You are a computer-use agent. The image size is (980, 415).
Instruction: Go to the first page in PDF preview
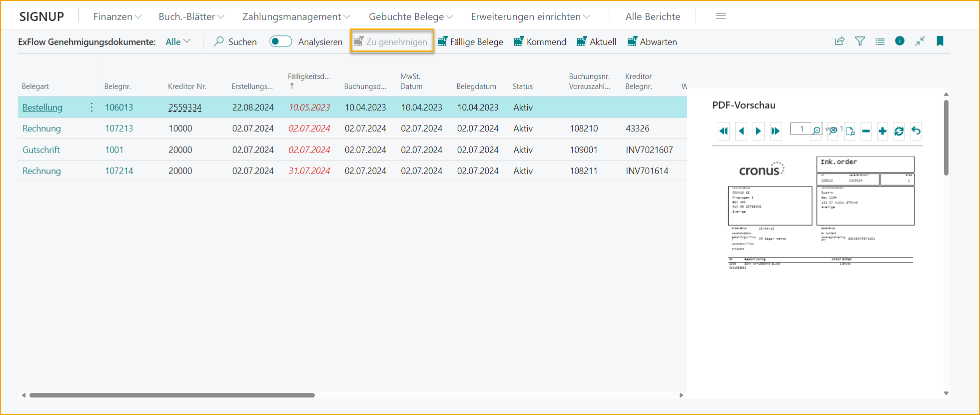pyautogui.click(x=724, y=131)
